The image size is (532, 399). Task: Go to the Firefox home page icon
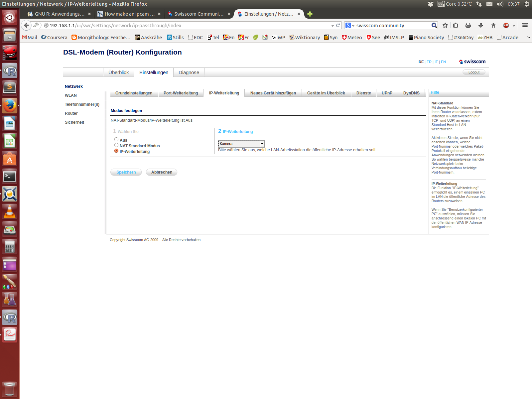[493, 25]
